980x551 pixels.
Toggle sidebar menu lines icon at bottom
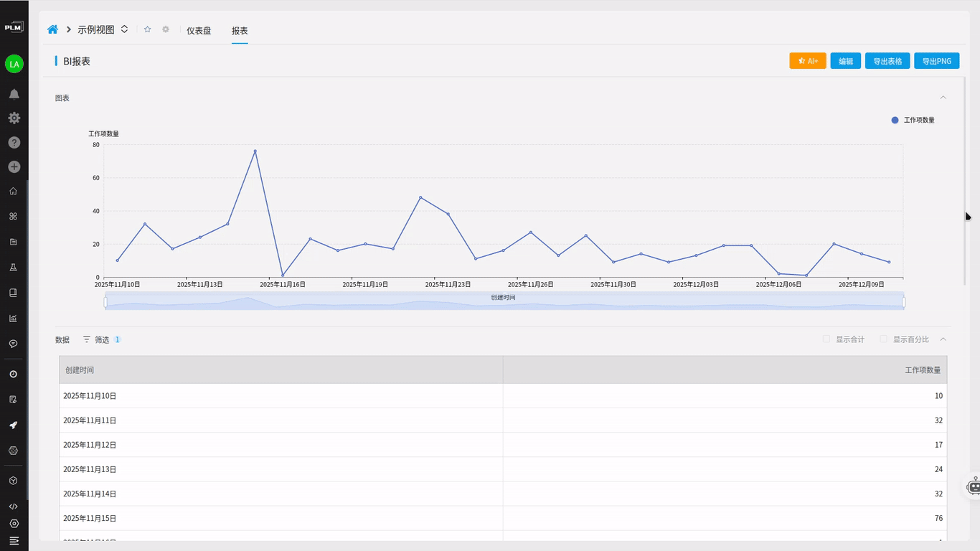pos(14,540)
